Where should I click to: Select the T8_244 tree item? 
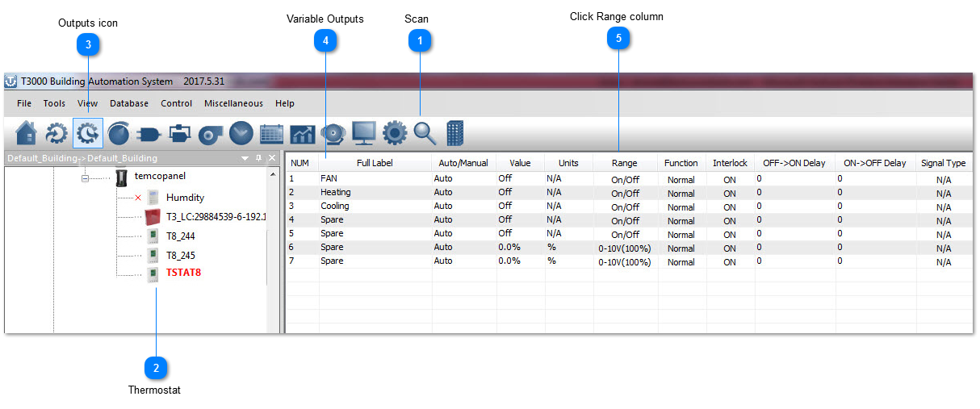point(180,236)
